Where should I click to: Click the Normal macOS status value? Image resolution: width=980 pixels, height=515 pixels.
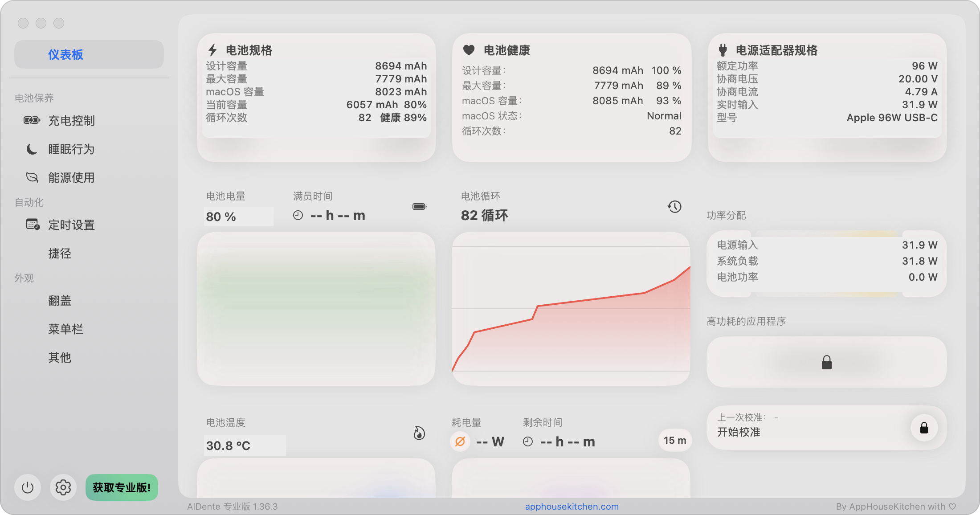[664, 116]
